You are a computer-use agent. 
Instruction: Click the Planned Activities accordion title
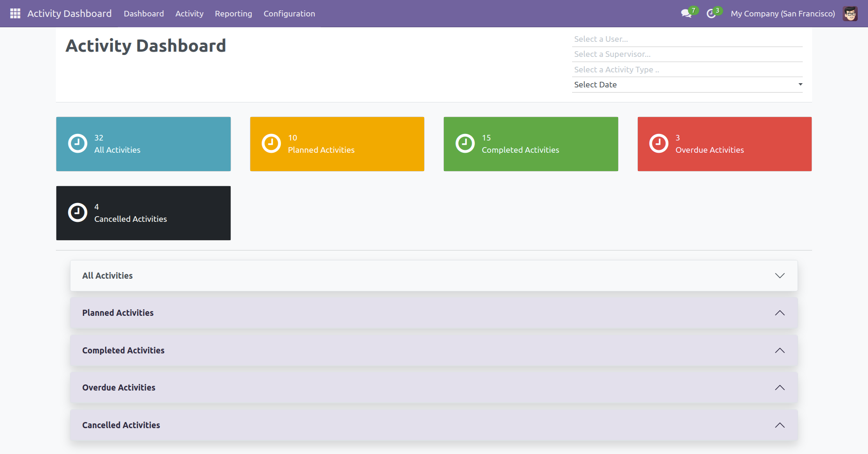(118, 313)
